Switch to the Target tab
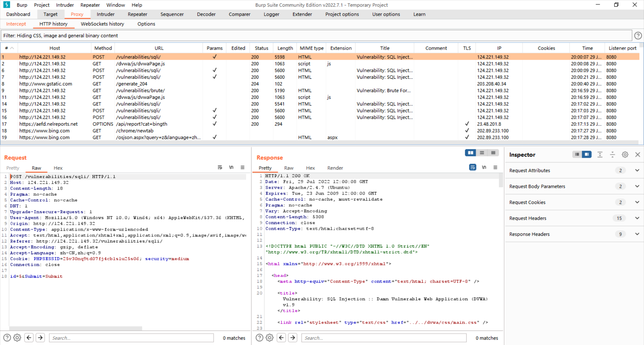Screen dimensions: 644x345 pos(50,14)
